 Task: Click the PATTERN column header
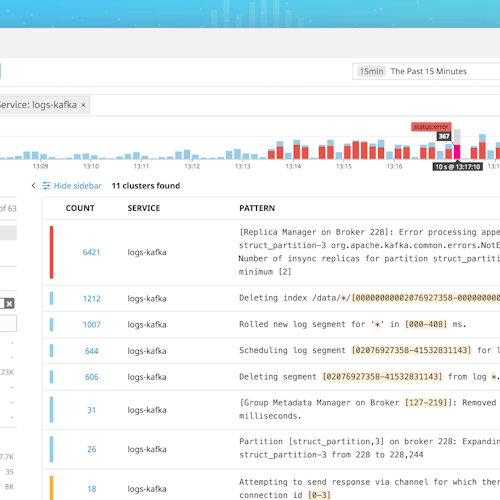click(257, 208)
